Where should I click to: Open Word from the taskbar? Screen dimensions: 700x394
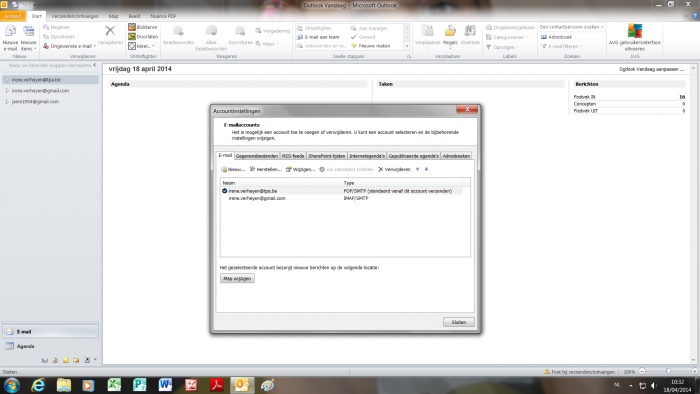(x=165, y=385)
